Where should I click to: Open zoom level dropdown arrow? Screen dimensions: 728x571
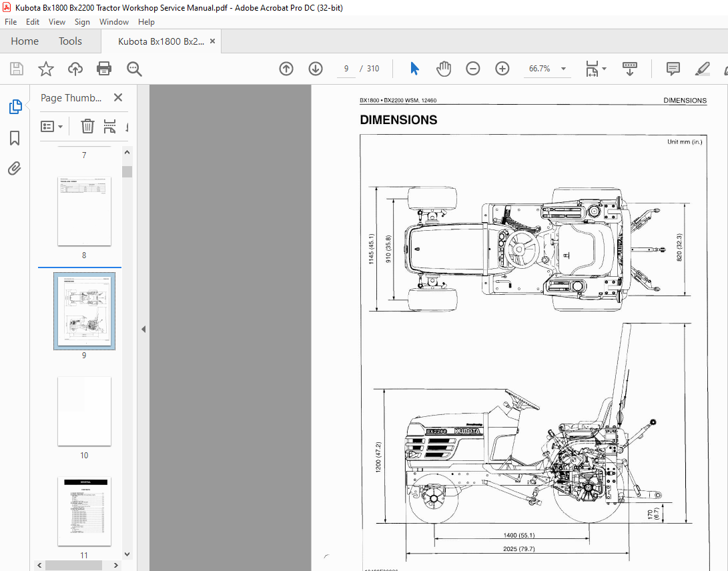(x=563, y=69)
